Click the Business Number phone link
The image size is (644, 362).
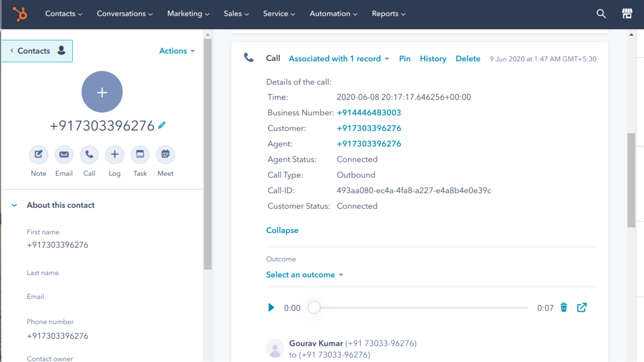(x=369, y=113)
